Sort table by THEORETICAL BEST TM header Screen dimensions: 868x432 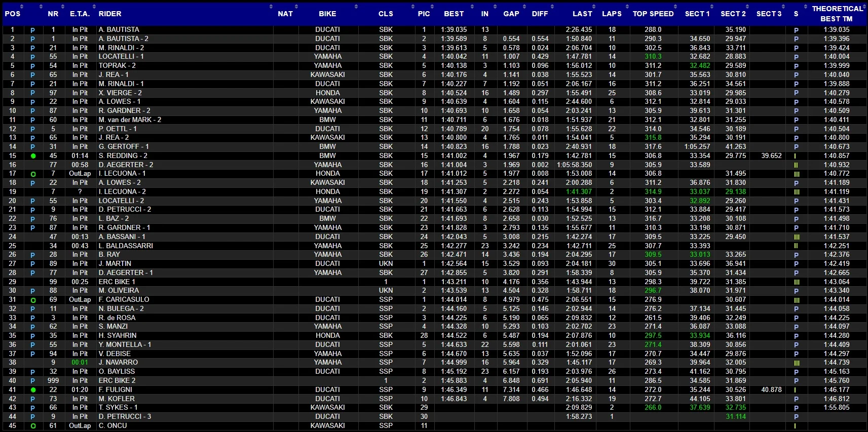click(837, 14)
